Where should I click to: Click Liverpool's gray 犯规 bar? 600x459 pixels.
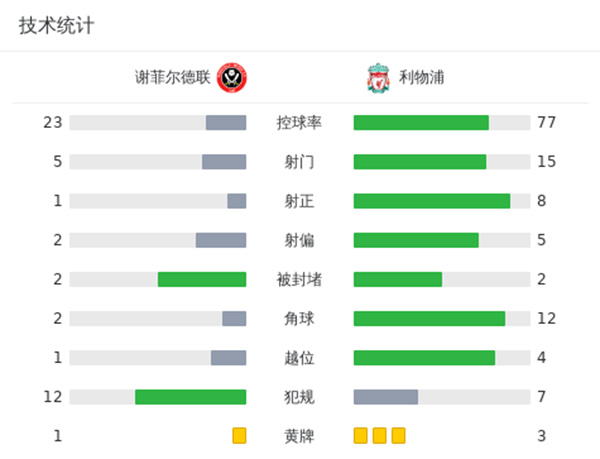click(386, 397)
